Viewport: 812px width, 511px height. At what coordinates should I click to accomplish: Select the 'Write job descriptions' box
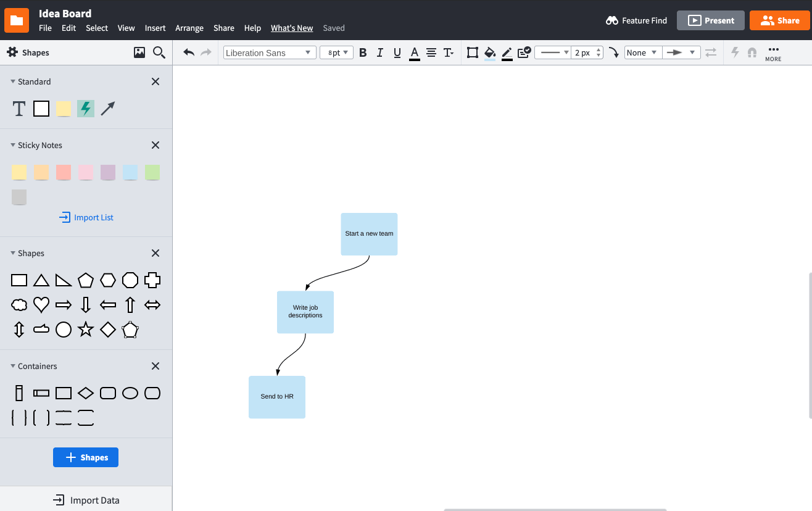305,312
